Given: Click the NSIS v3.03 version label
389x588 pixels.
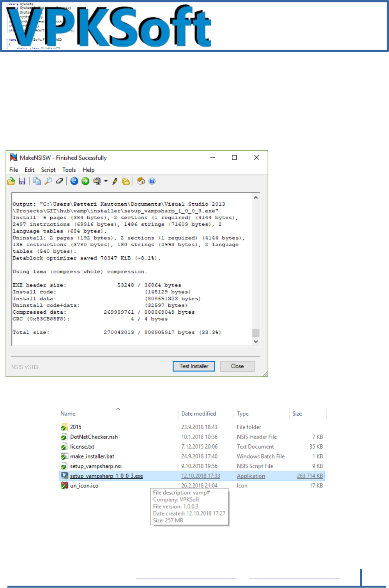Looking at the screenshot, I should point(25,367).
